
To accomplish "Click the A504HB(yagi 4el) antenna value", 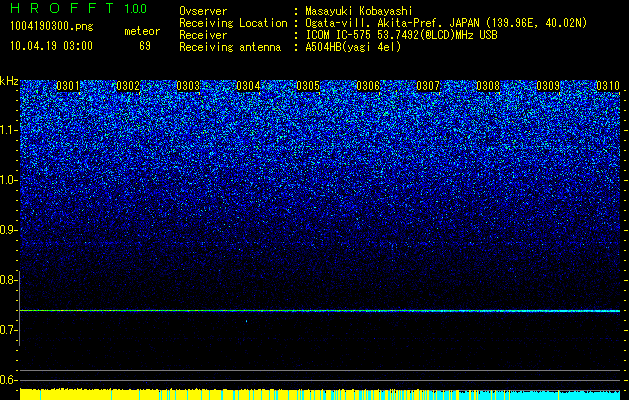I will (353, 47).
